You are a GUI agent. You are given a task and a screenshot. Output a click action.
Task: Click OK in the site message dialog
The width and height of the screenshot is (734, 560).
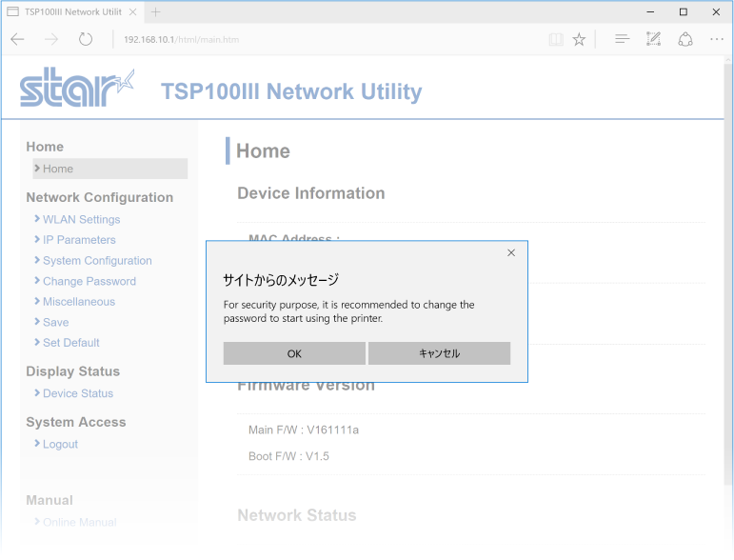coord(294,353)
